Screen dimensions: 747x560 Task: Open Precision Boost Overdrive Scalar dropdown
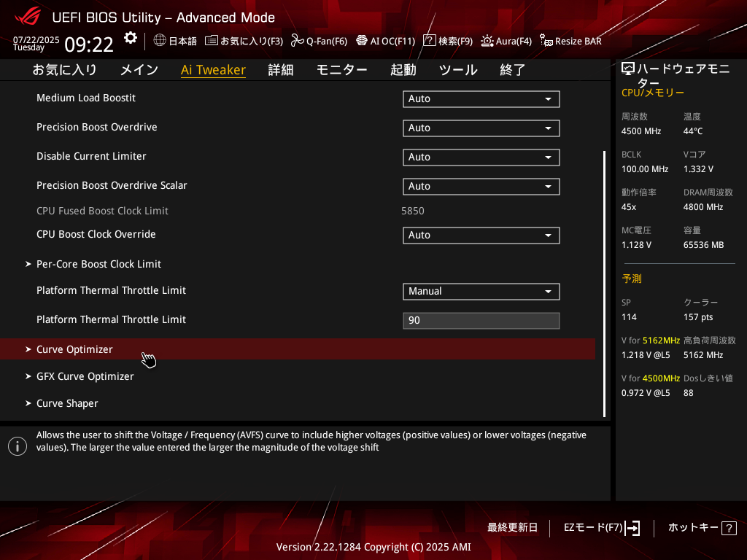pos(481,187)
